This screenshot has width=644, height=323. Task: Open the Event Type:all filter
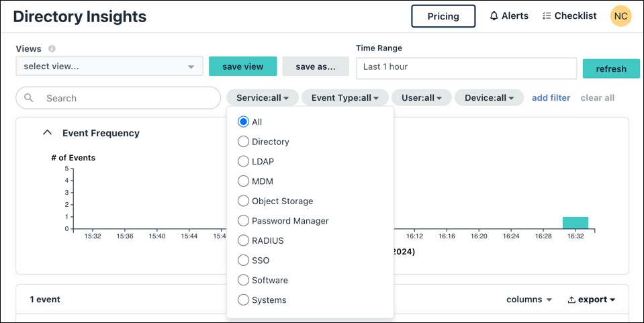pyautogui.click(x=345, y=98)
